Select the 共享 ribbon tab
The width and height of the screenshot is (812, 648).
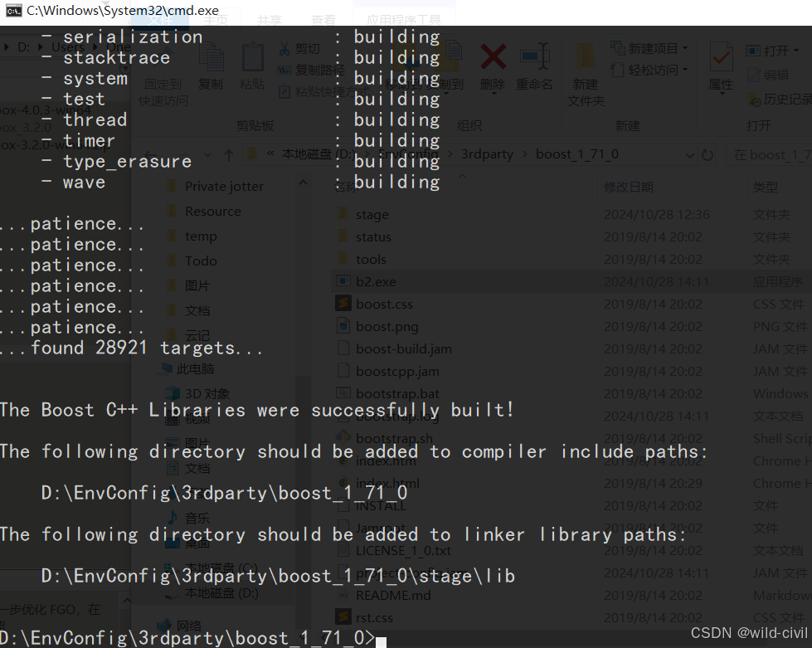(x=269, y=22)
